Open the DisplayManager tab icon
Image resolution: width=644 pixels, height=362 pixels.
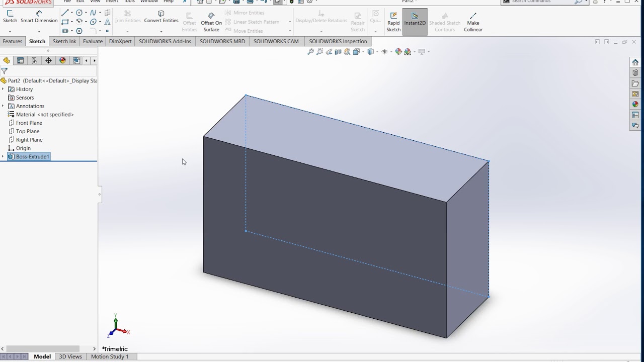pos(62,60)
